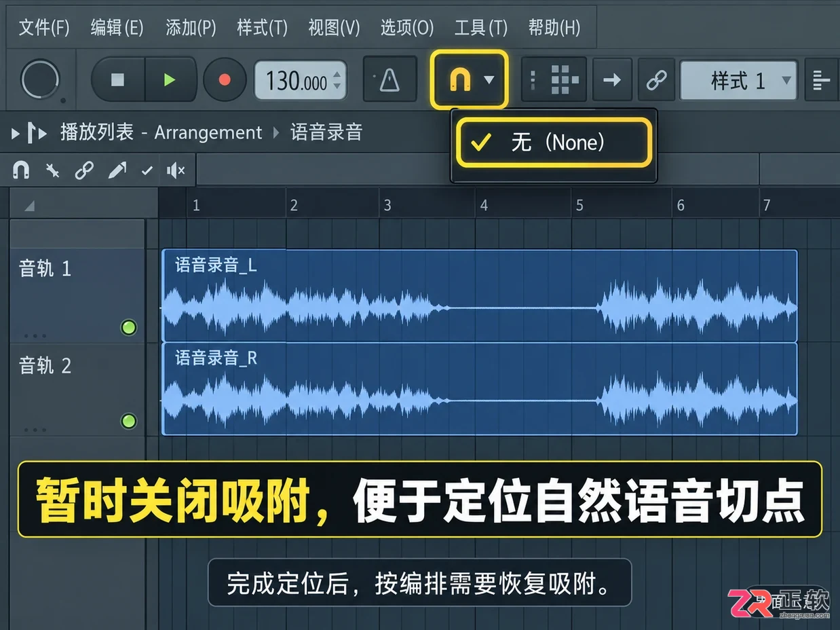
Task: Click bar 1 on the timeline ruler
Action: pyautogui.click(x=196, y=205)
